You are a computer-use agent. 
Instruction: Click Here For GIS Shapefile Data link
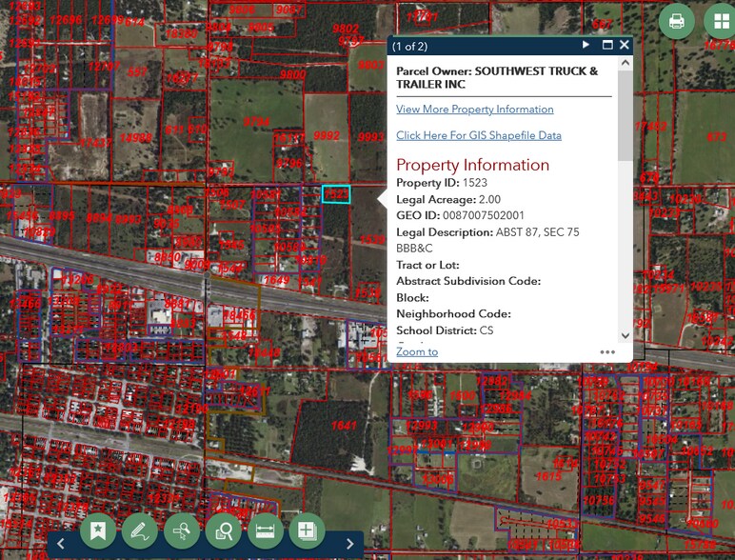478,135
